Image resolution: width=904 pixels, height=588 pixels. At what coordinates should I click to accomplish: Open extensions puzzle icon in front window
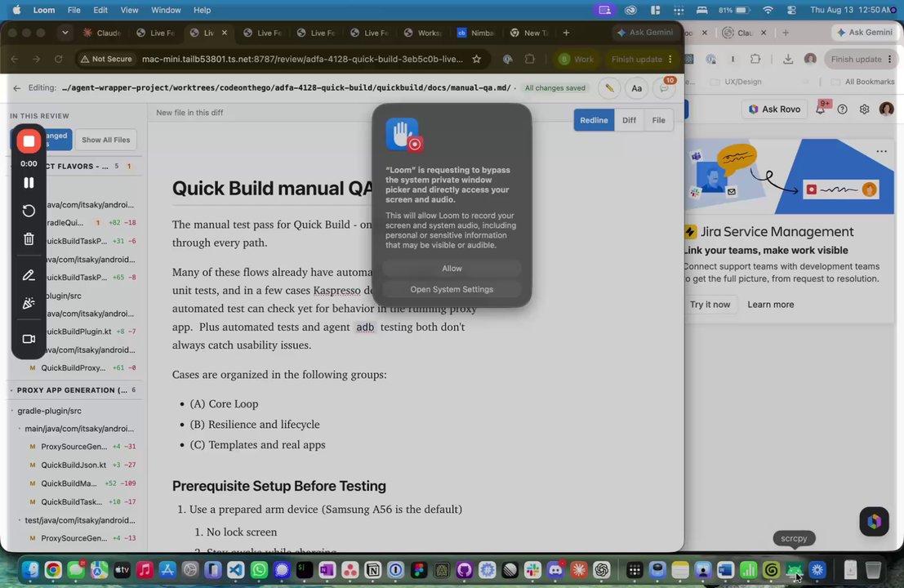(x=530, y=59)
